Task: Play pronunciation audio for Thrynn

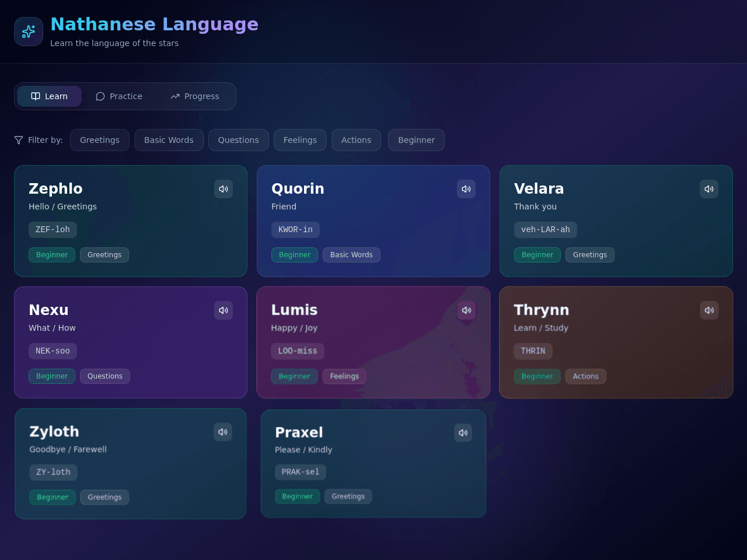Action: [x=709, y=310]
